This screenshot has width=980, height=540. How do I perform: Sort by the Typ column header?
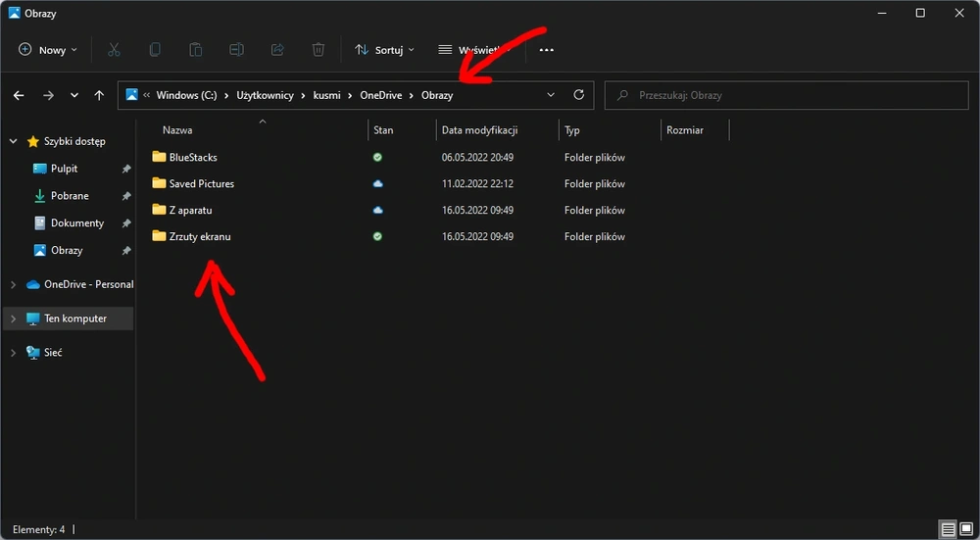572,130
